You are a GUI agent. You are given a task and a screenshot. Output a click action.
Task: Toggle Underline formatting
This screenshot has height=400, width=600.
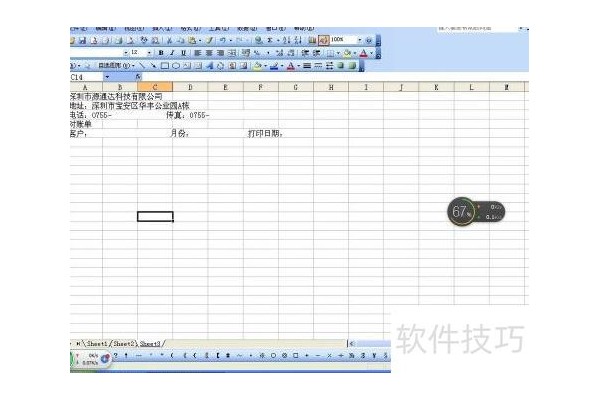pyautogui.click(x=183, y=53)
